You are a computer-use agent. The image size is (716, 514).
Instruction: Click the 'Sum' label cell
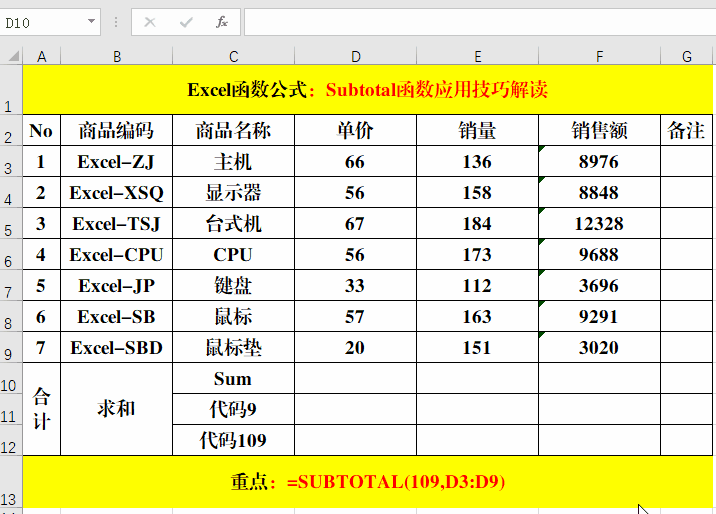[233, 378]
